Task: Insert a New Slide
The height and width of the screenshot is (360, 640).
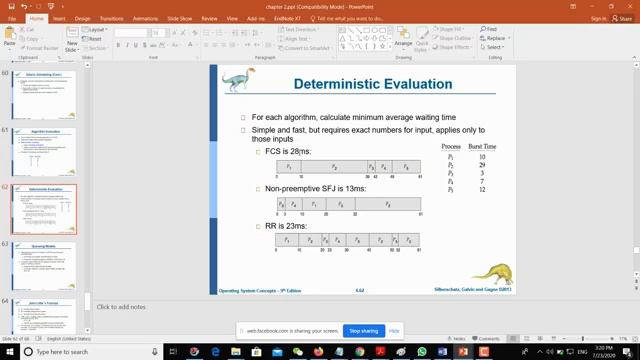Action: [72, 40]
